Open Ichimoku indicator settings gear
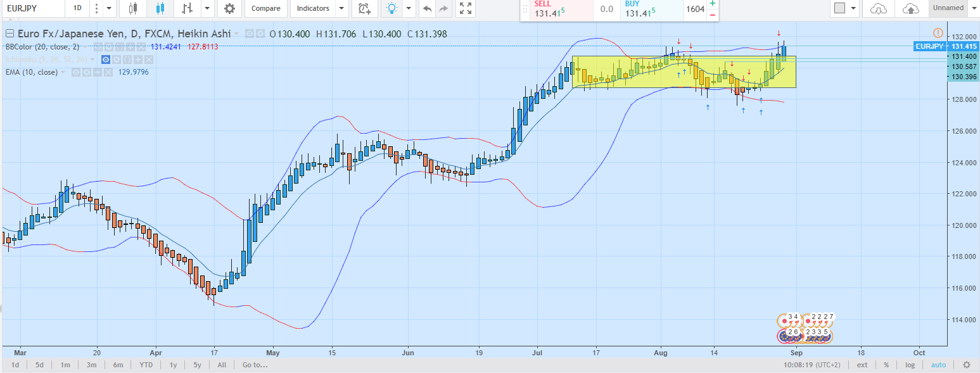Viewport: 980px width, 373px height. point(117,60)
